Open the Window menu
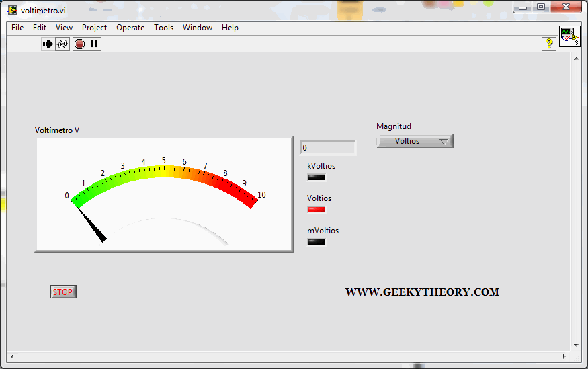Screen dimensions: 588x369 tap(198, 28)
